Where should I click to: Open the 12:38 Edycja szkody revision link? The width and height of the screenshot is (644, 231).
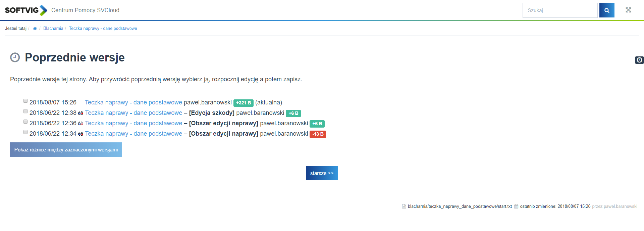click(133, 113)
